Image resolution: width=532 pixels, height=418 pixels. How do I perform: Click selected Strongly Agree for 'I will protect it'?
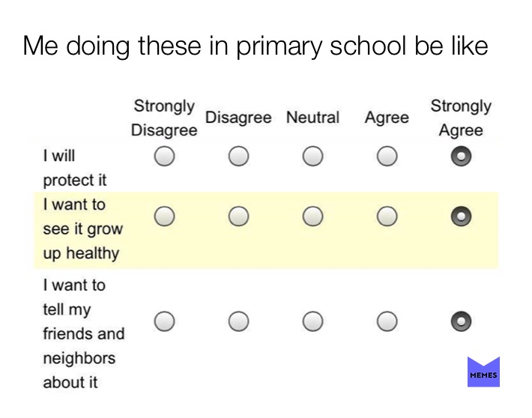461,156
